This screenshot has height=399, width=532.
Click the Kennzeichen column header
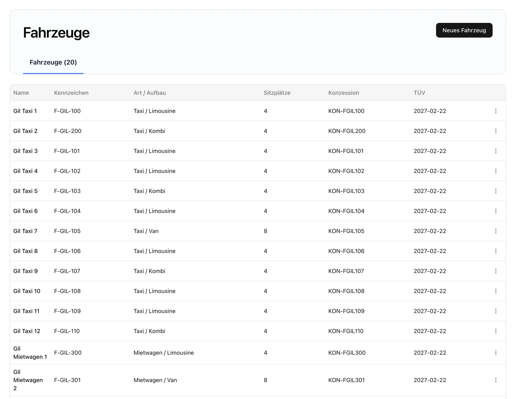pos(71,93)
